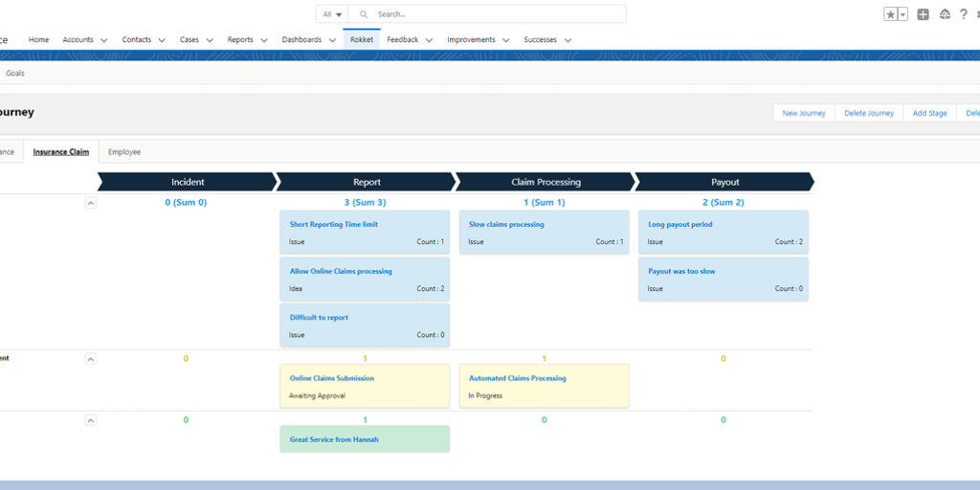Screen dimensions: 980x490
Task: Open the favorites list dropdown arrow
Action: pos(902,14)
